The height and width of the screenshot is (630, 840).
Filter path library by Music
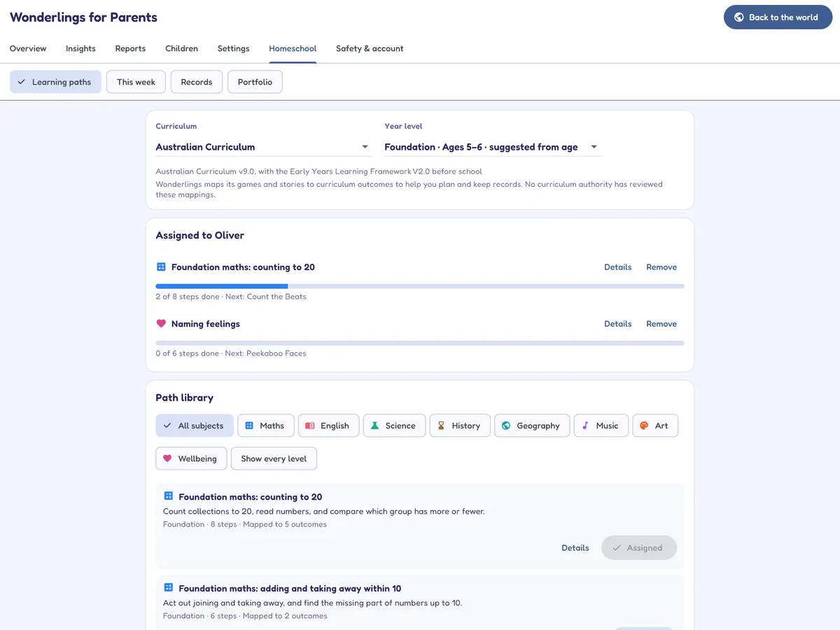click(601, 426)
